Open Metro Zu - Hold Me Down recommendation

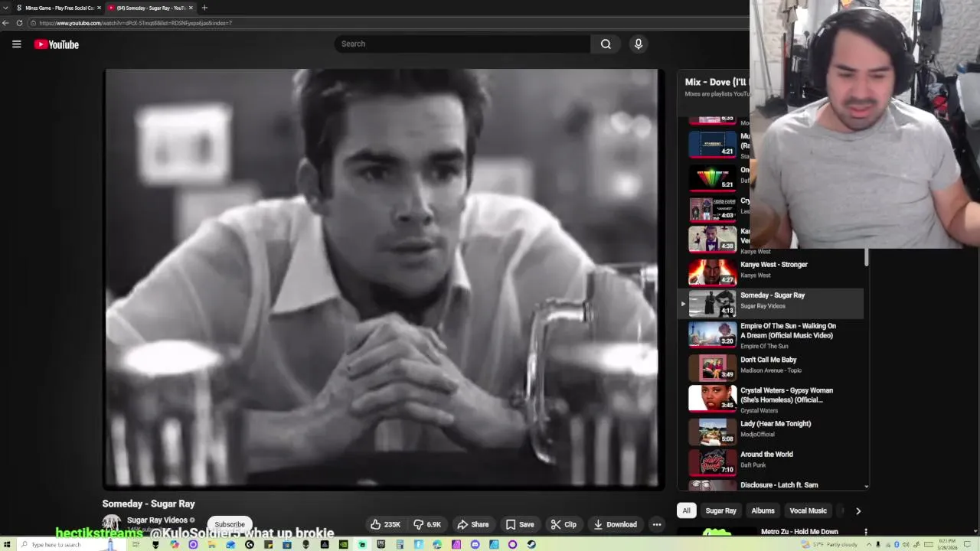(799, 532)
